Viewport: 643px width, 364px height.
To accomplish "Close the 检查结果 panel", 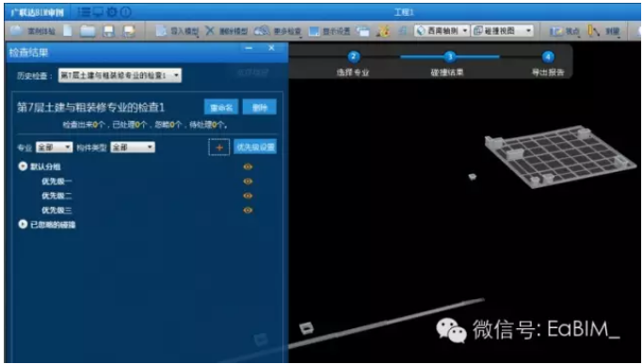I will point(271,48).
